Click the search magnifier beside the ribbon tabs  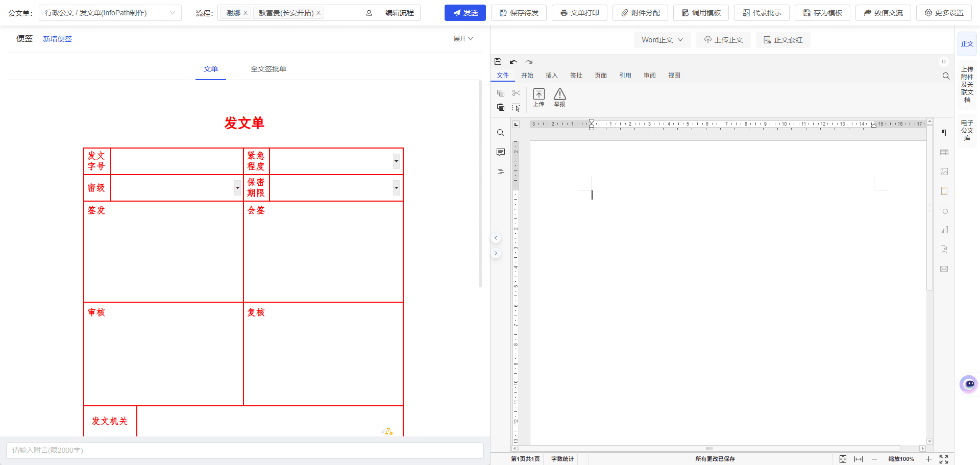pyautogui.click(x=946, y=76)
